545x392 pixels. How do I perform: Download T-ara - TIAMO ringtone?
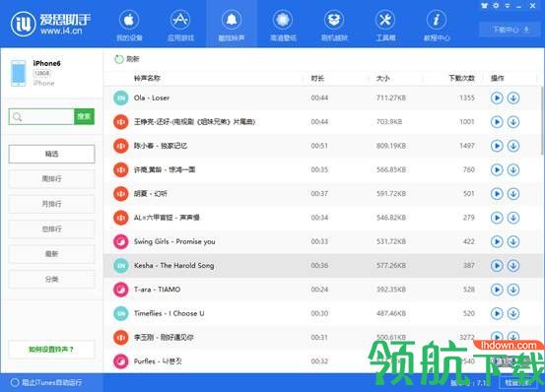point(513,290)
